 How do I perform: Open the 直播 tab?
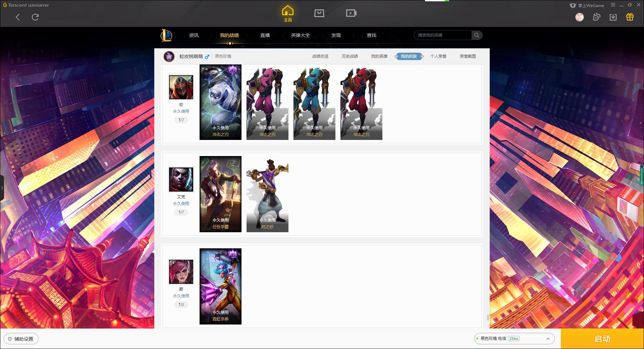point(265,35)
